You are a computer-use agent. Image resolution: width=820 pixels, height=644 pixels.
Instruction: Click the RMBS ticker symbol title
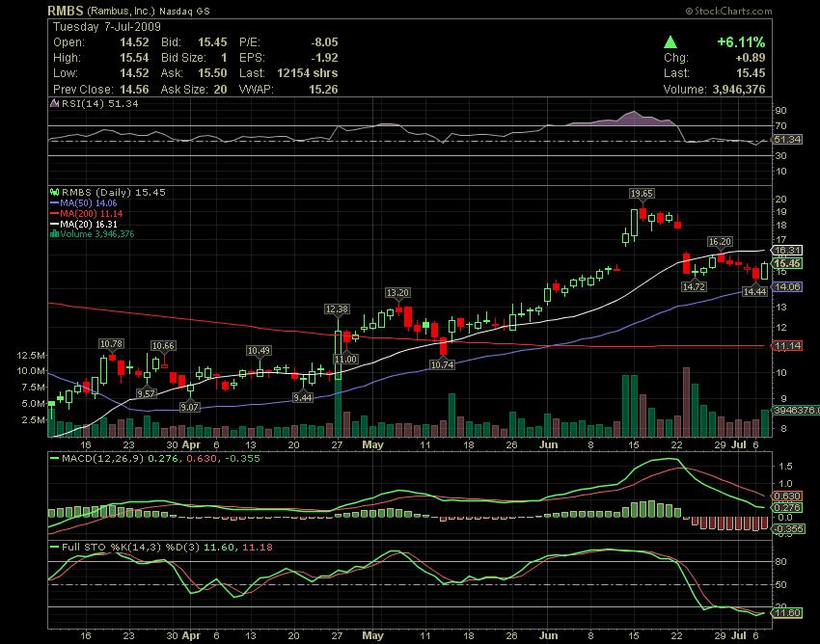[66, 11]
